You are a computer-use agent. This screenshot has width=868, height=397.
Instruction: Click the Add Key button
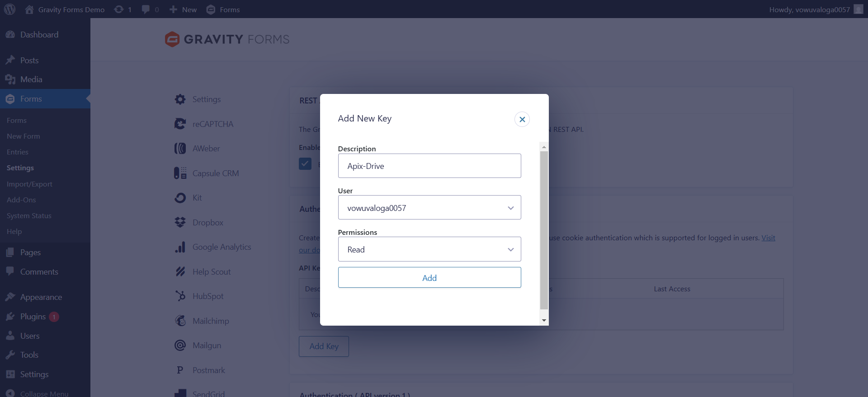coord(324,346)
